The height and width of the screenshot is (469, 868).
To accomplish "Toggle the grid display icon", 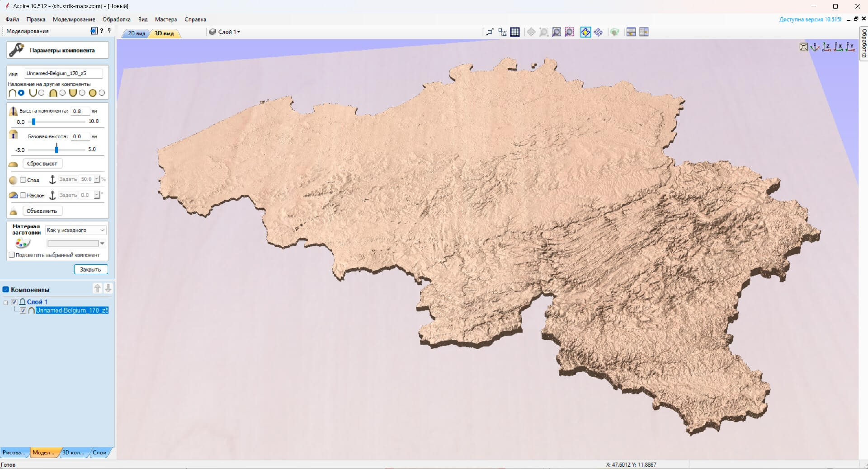I will coord(514,32).
